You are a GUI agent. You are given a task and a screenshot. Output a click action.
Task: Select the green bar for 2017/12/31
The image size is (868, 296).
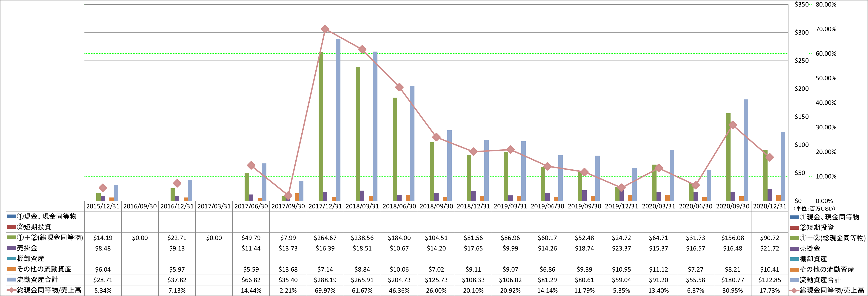321,127
